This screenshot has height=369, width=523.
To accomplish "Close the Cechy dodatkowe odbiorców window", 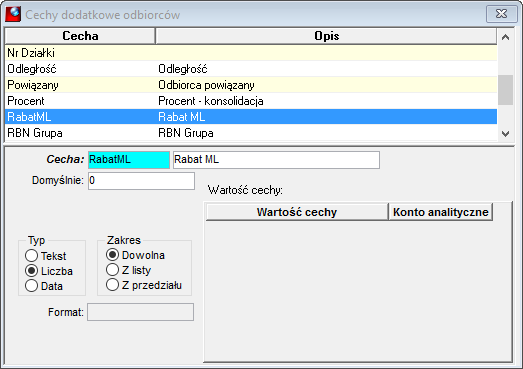I will click(x=501, y=14).
